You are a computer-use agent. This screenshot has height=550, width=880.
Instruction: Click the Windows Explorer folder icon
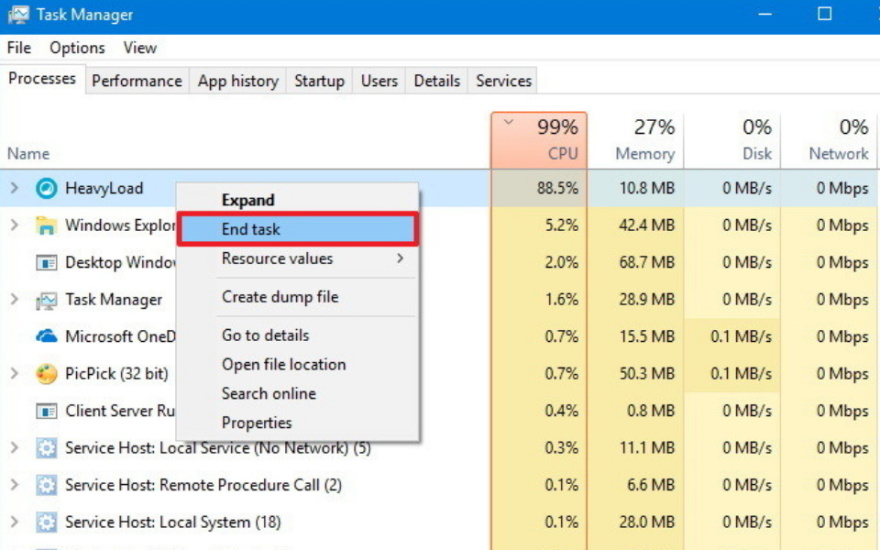tap(46, 226)
